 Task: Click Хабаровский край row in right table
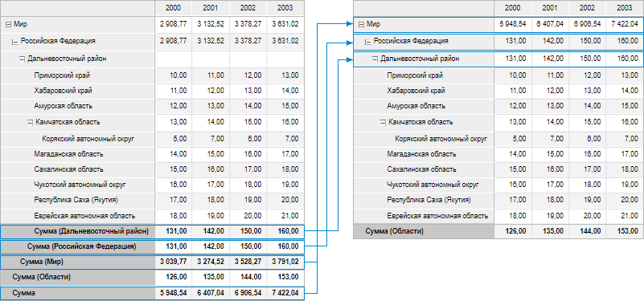click(498, 91)
